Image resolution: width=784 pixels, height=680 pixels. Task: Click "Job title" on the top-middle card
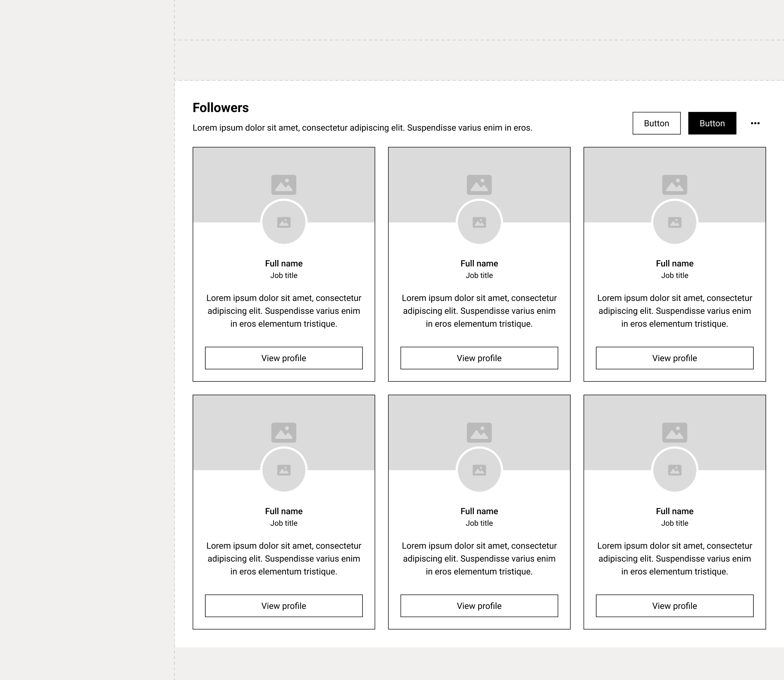pyautogui.click(x=479, y=276)
